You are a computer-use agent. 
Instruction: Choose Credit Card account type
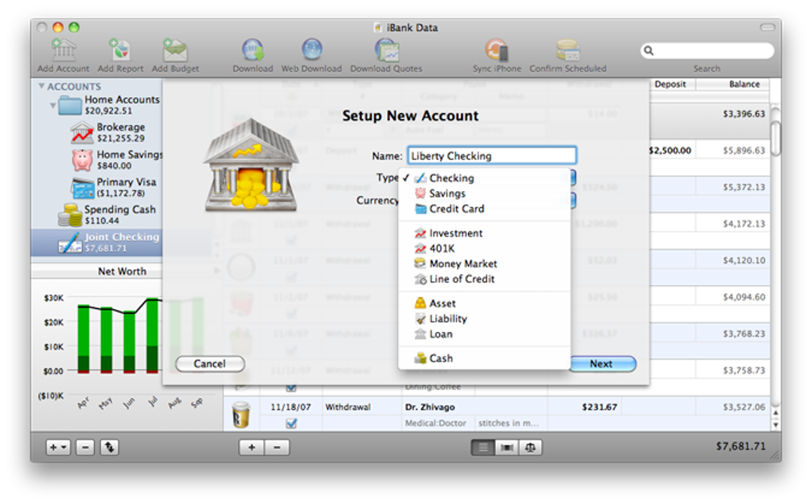pos(484,209)
